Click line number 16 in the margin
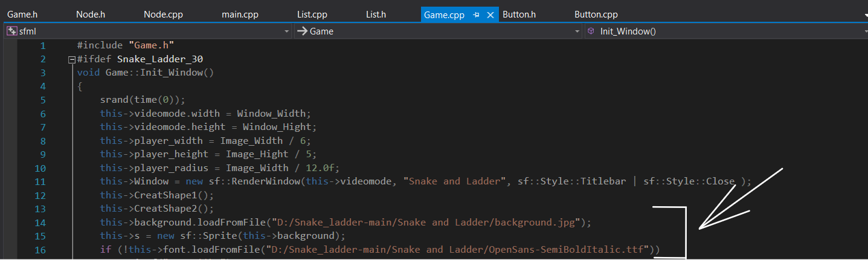This screenshot has height=260, width=868. 40,250
